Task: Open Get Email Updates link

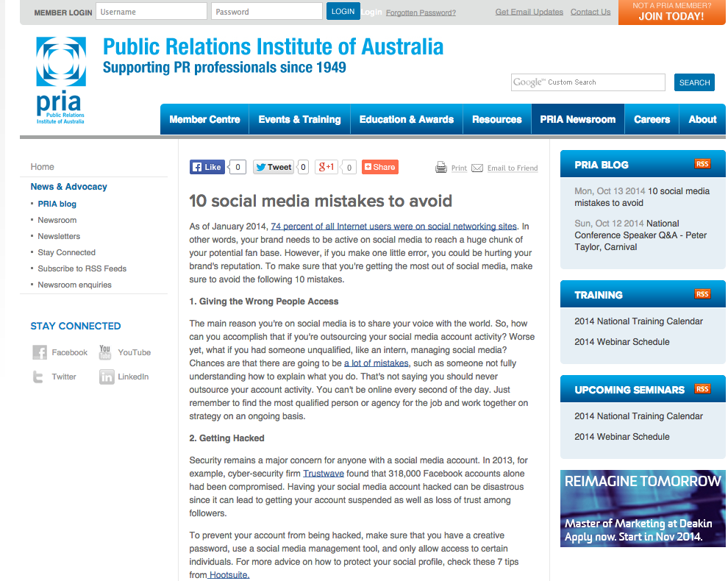Action: tap(529, 12)
